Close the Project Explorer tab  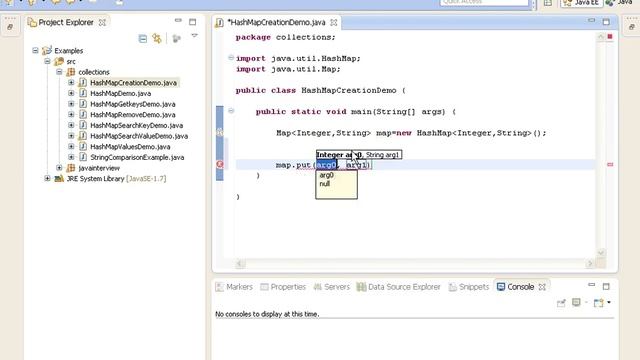point(102,22)
